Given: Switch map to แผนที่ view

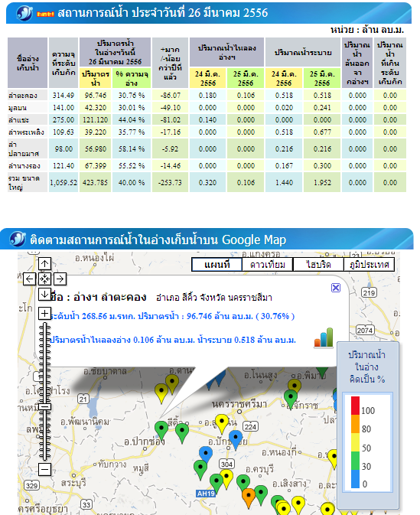Looking at the screenshot, I should pos(217,265).
